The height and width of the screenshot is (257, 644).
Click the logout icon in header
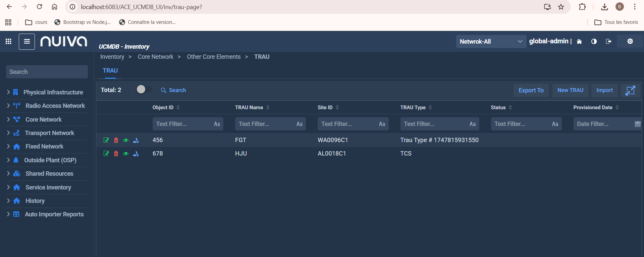[x=608, y=41]
